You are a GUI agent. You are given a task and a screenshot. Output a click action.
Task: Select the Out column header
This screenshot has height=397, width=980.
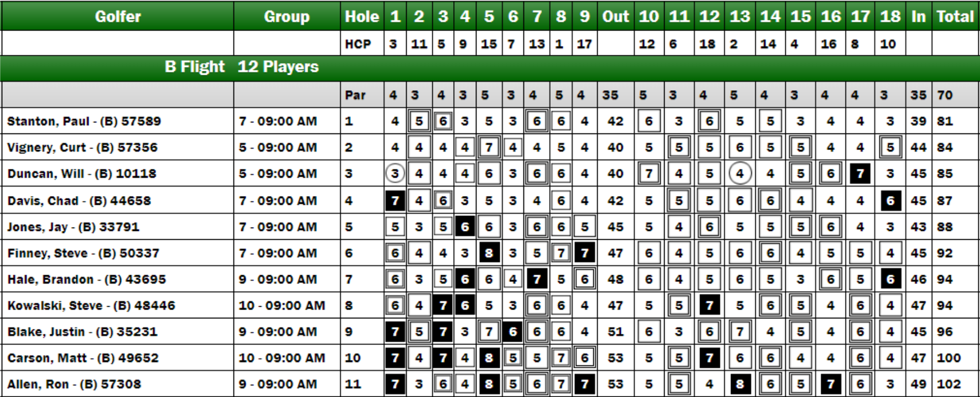[615, 16]
